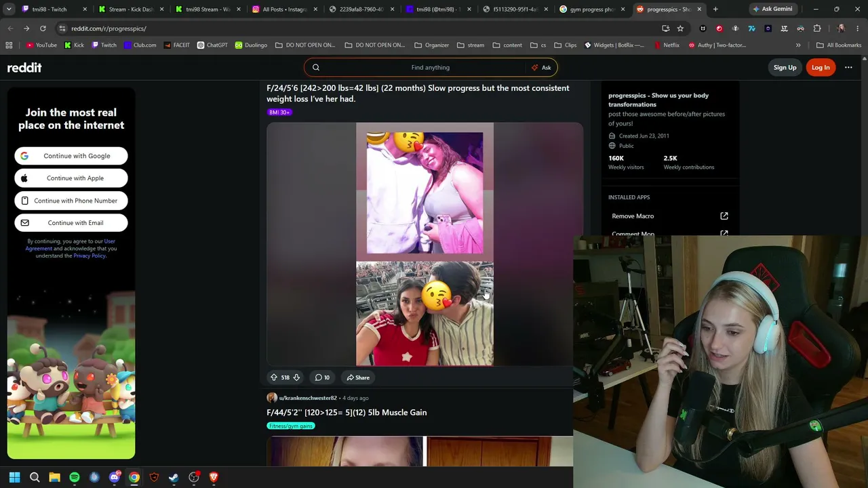The width and height of the screenshot is (868, 488).
Task: Continue with Google sign-in
Action: click(71, 156)
